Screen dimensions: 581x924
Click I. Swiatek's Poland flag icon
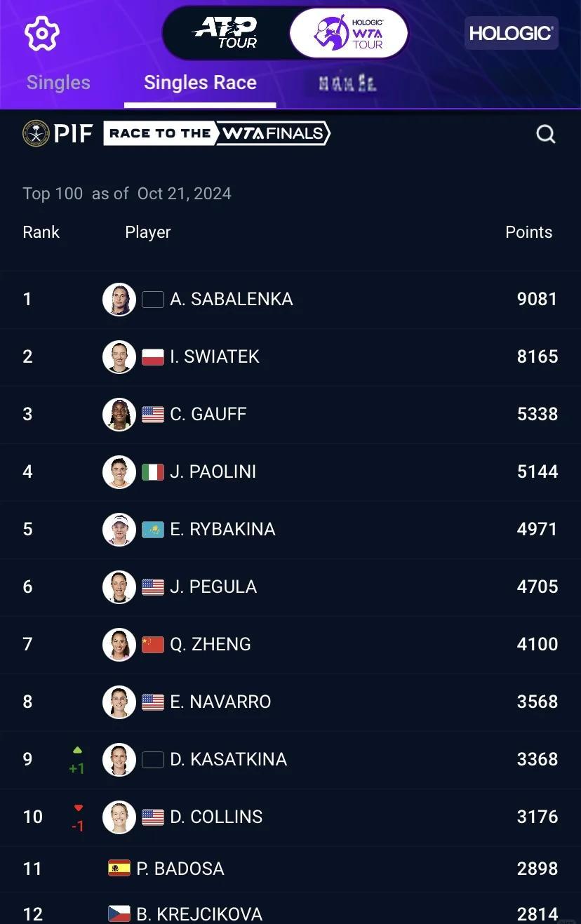[153, 357]
